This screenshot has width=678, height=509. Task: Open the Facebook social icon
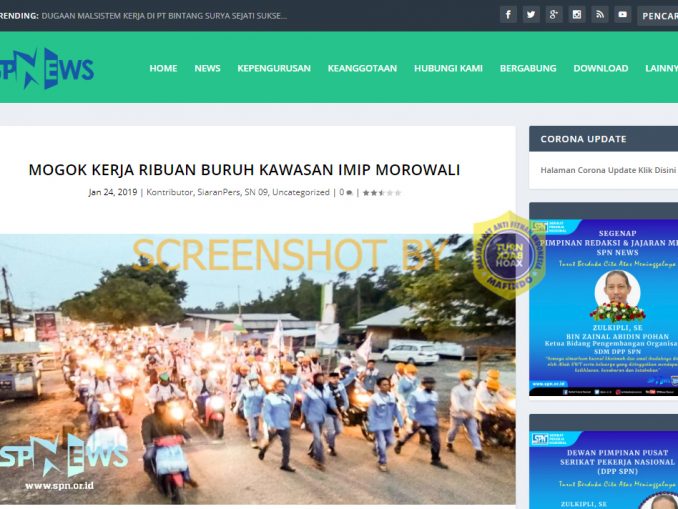pyautogui.click(x=508, y=15)
